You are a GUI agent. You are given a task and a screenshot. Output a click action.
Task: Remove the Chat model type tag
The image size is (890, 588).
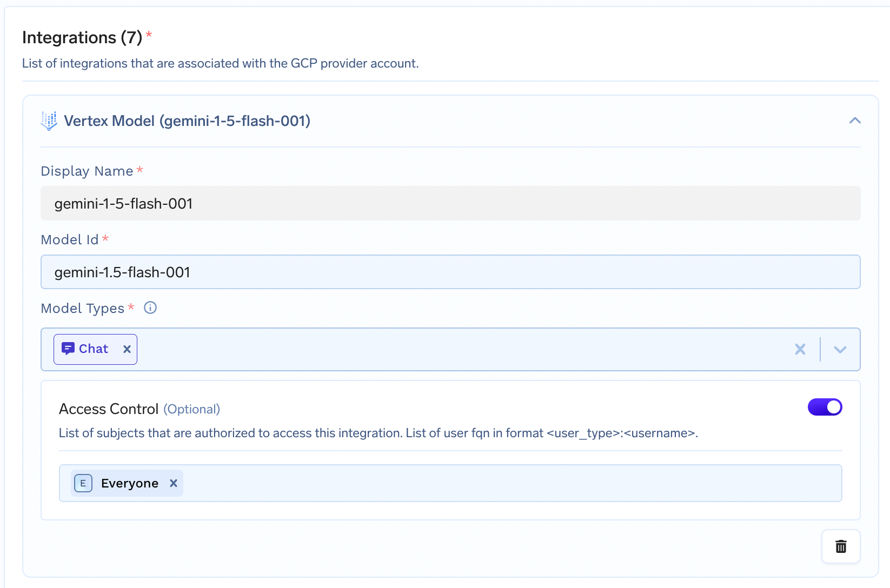[127, 349]
